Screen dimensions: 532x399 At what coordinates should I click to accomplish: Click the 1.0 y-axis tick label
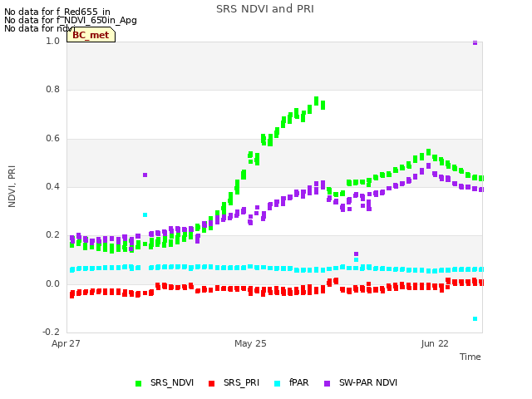click(x=52, y=41)
